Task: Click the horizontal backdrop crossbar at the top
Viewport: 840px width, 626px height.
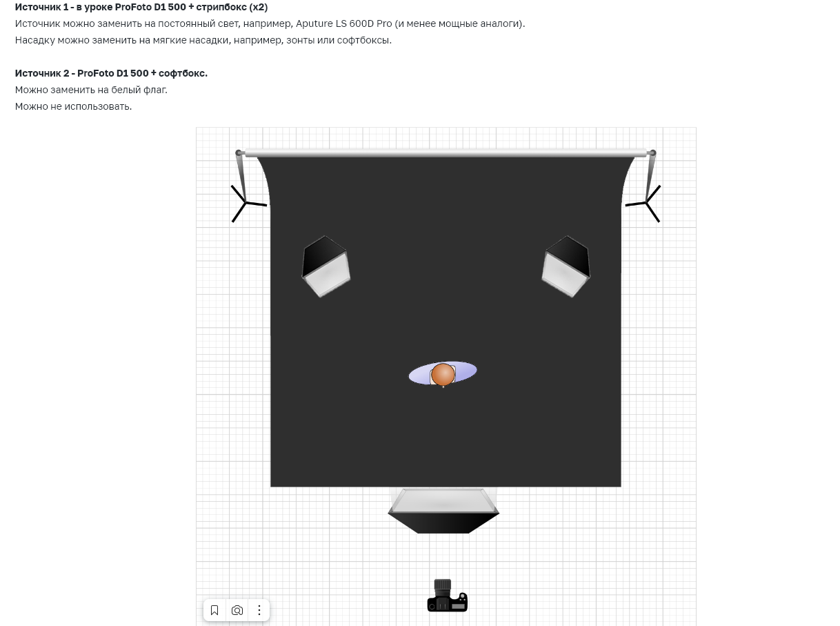Action: click(x=446, y=153)
